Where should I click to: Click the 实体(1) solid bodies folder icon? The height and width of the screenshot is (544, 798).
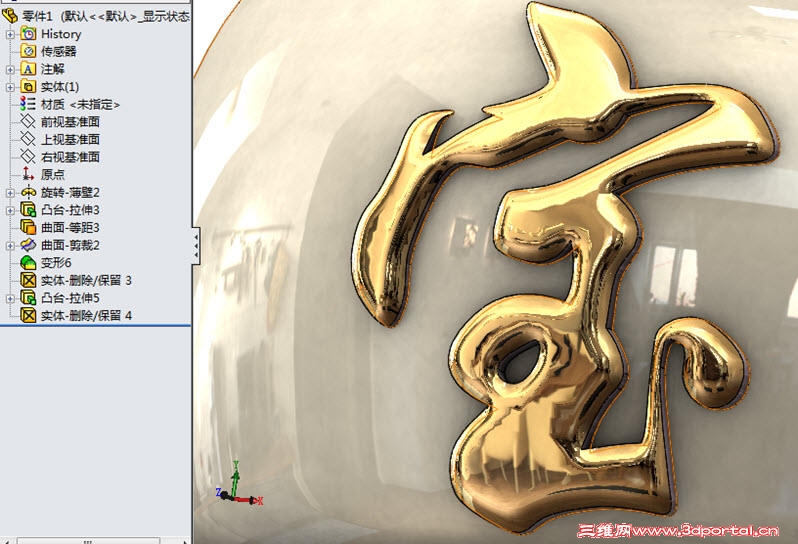[x=28, y=87]
